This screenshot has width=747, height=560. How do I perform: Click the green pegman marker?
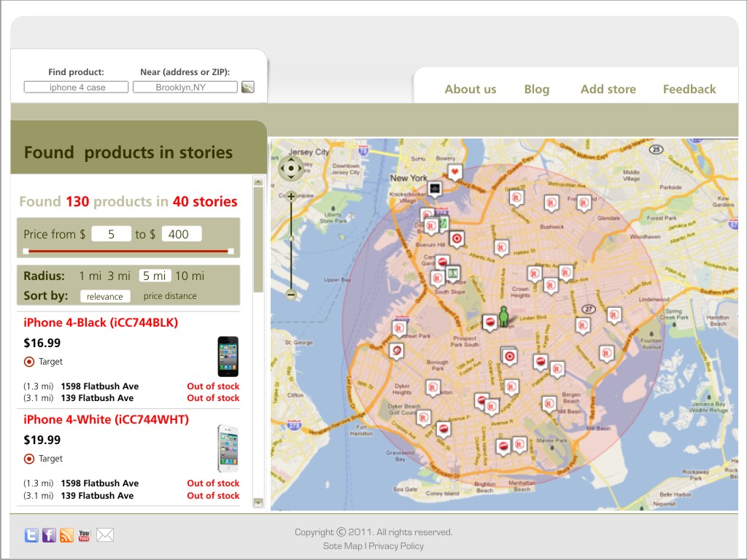[503, 316]
